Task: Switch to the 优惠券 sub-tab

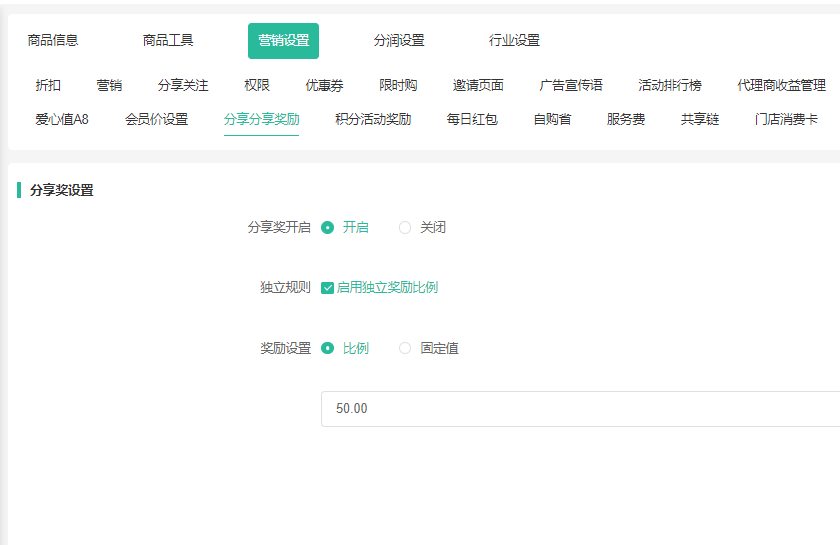Action: coord(324,86)
